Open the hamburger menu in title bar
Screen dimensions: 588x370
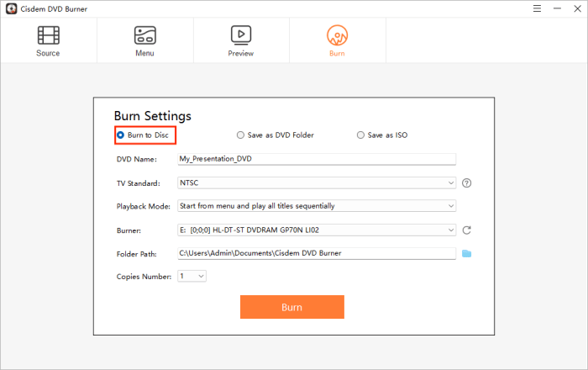(538, 8)
